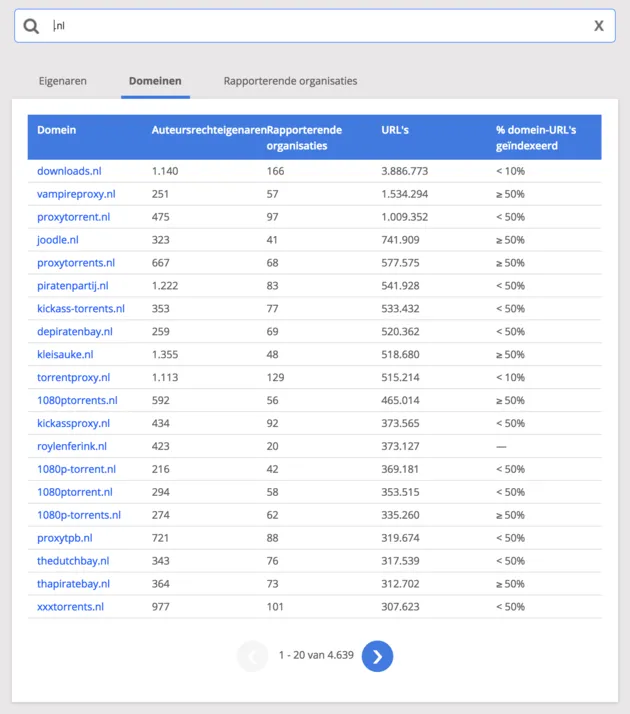Viewport: 630px width, 714px height.
Task: Clear the search with the X icon
Action: click(x=599, y=26)
